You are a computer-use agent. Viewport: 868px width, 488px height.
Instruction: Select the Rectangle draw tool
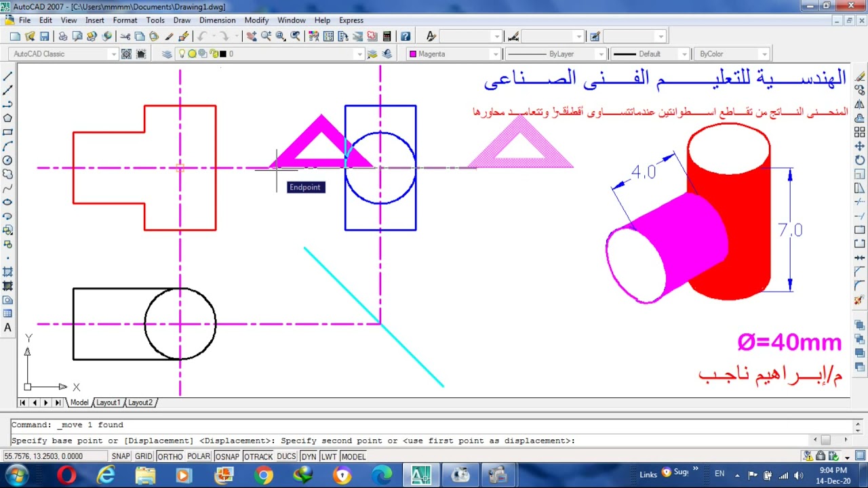click(x=8, y=132)
